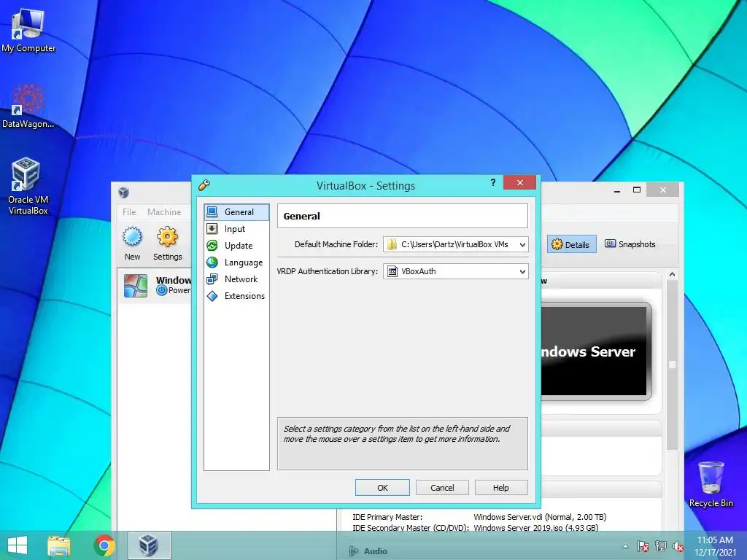Switch to Snapshots view in Manager
The height and width of the screenshot is (560, 747).
[x=630, y=244]
